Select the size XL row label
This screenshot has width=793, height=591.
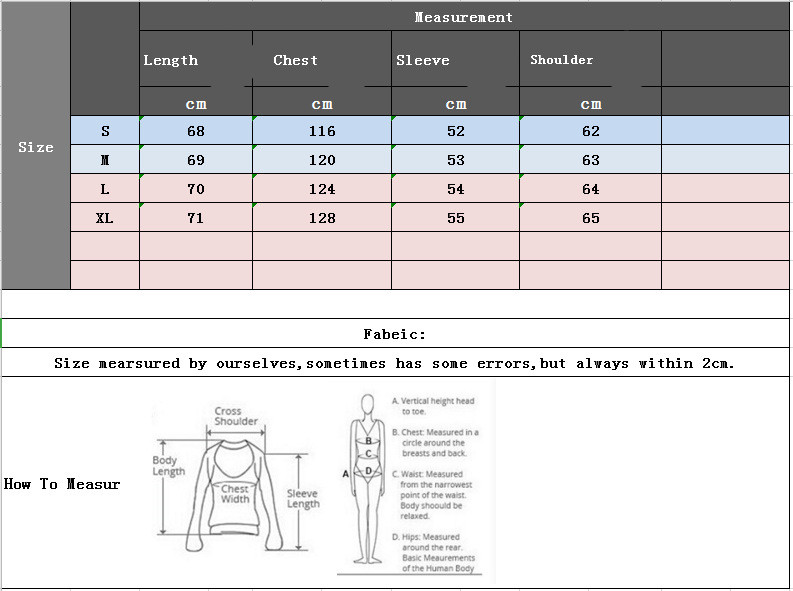pos(105,218)
